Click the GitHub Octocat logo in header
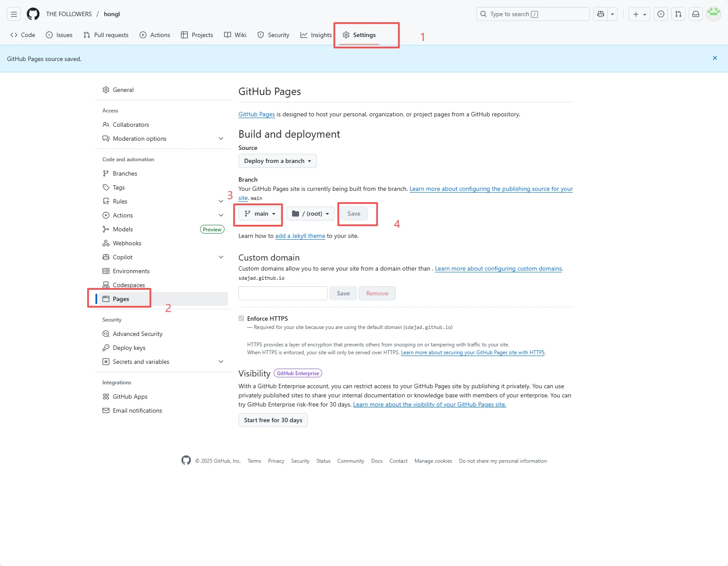The height and width of the screenshot is (566, 728). pyautogui.click(x=33, y=14)
